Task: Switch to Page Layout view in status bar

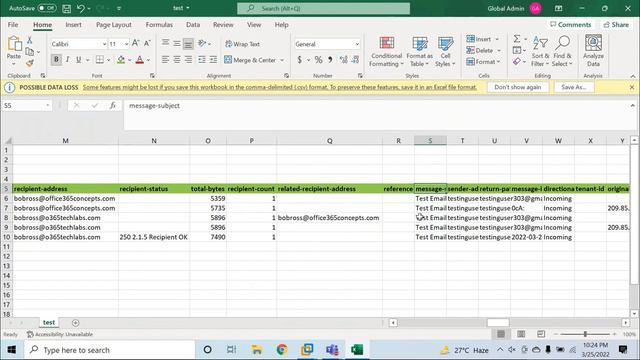Action: tap(521, 334)
